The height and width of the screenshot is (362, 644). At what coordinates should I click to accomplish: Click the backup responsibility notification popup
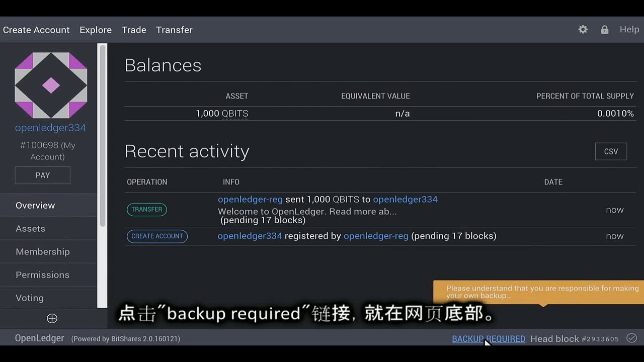538,292
